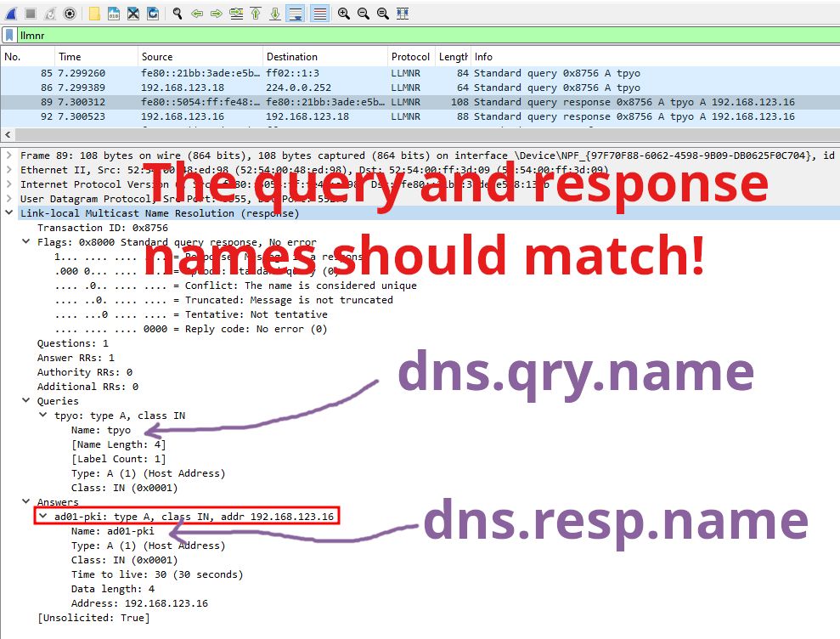Screen dimensions: 840x639
Task: Find a packet with the magnifier icon
Action: [178, 14]
